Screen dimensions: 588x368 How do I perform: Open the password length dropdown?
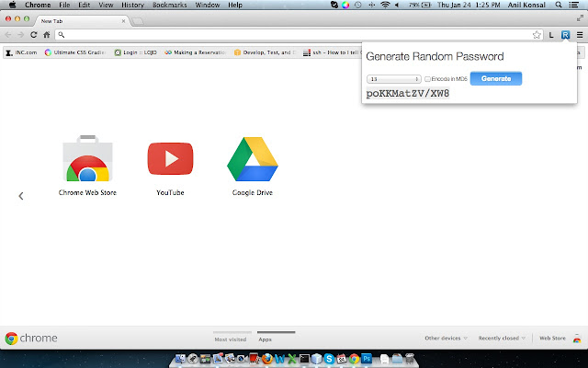pyautogui.click(x=394, y=79)
